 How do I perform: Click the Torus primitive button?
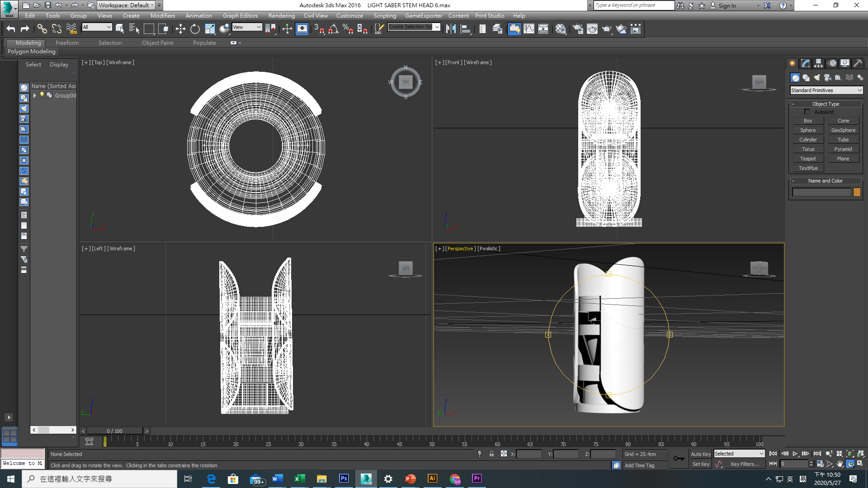tap(808, 149)
